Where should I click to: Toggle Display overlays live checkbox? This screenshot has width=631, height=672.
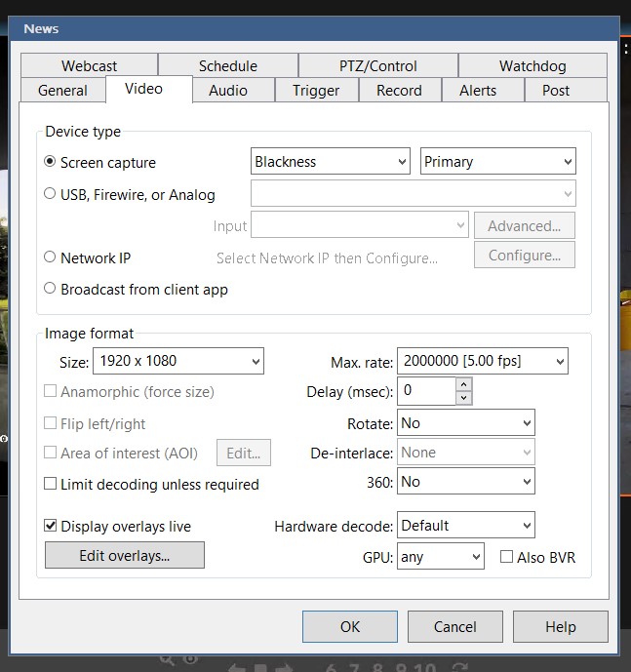point(50,526)
